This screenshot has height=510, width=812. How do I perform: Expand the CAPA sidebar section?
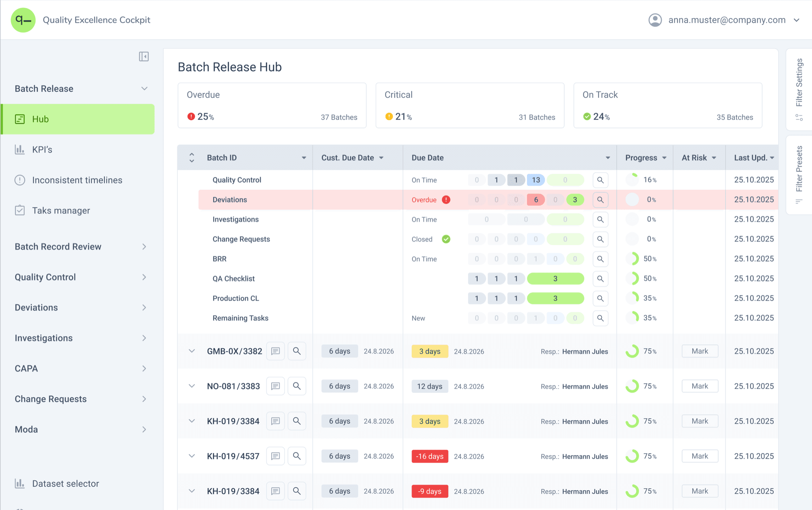(144, 369)
